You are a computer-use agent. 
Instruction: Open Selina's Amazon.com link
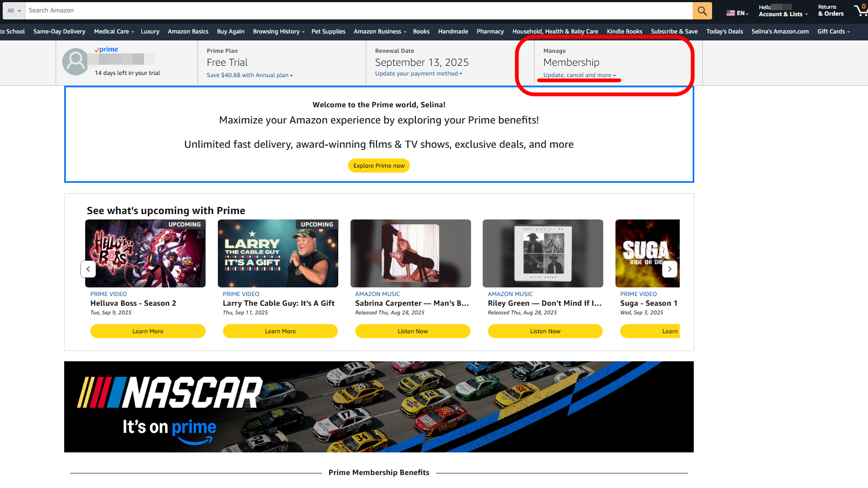point(780,31)
